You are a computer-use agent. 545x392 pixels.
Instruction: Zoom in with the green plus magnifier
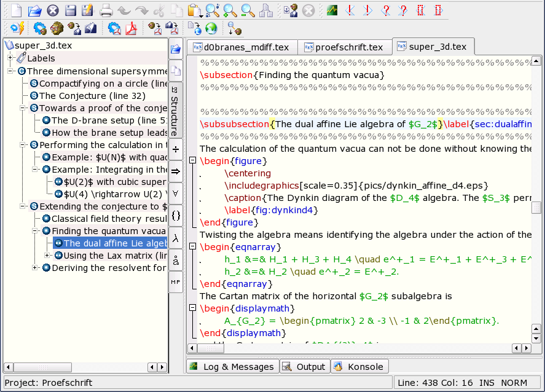coord(230,10)
